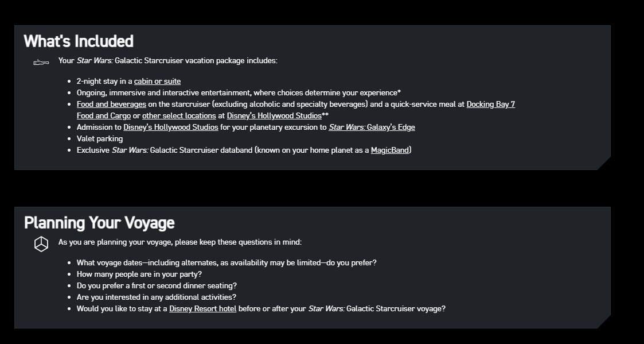The image size is (644, 344).
Task: Click the "What's Included" heading
Action: click(x=79, y=41)
